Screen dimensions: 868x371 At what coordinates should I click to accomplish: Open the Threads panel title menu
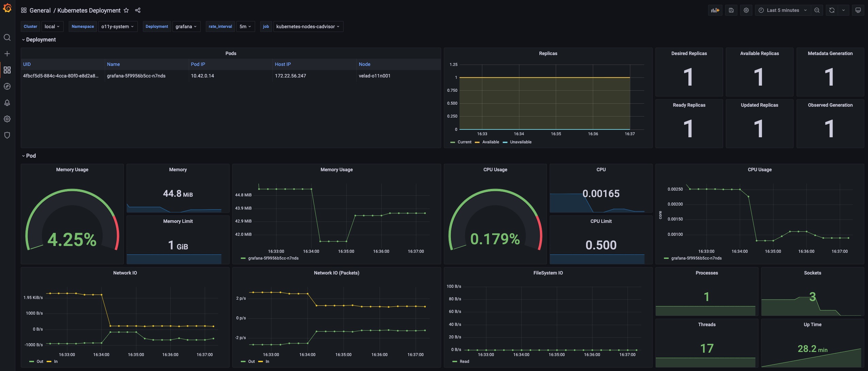click(707, 324)
